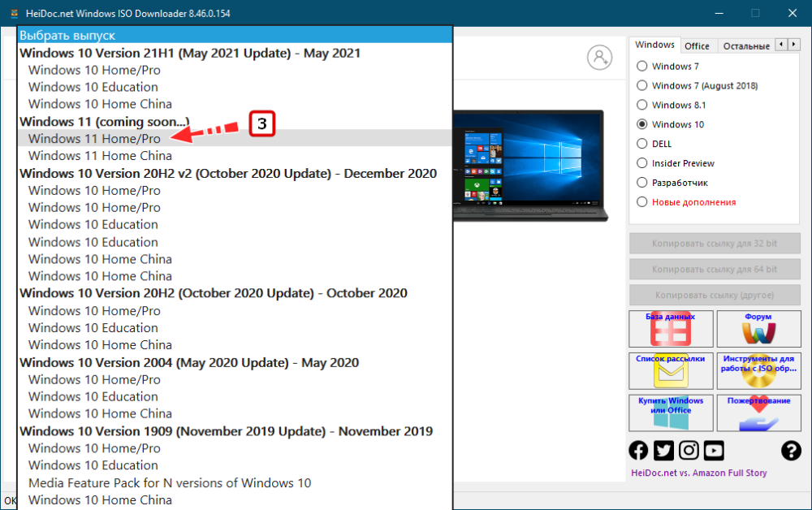
Task: Click the Windows 10 Version 1909 heading
Action: click(x=235, y=431)
